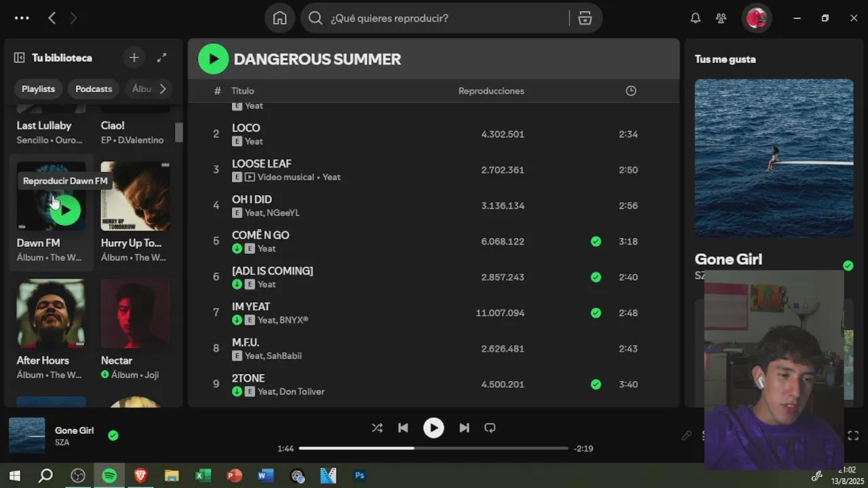Open notifications bell
Viewport: 868px width, 488px height.
[x=695, y=18]
